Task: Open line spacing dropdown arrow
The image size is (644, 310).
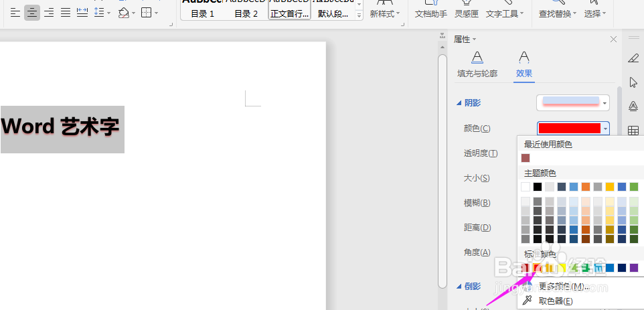Action: tap(108, 13)
